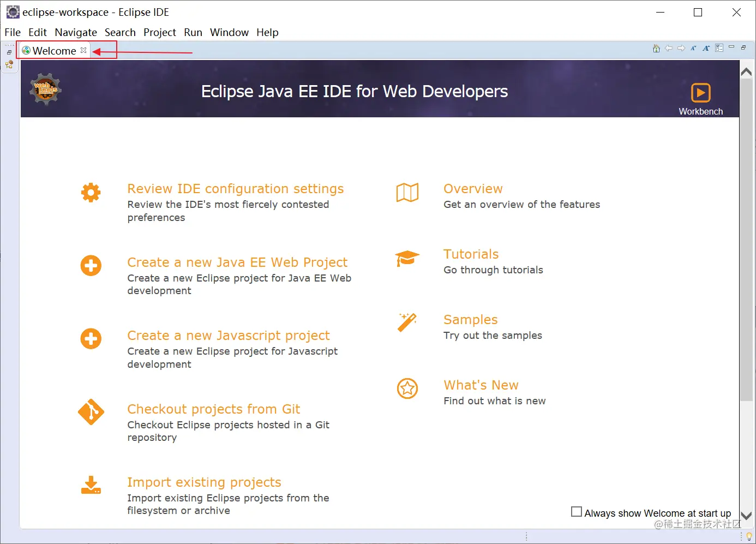This screenshot has width=756, height=544.
Task: Open the Navigate menu
Action: (x=76, y=32)
